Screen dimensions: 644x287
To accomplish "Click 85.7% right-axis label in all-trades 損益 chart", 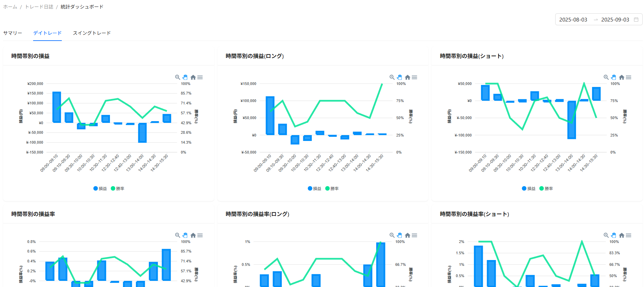I will 186,93.
